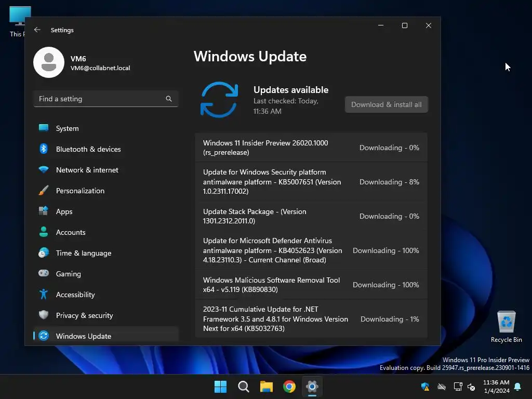This screenshot has width=532, height=399.
Task: Click Last checked: Today, 11:36 AM text
Action: click(x=286, y=106)
